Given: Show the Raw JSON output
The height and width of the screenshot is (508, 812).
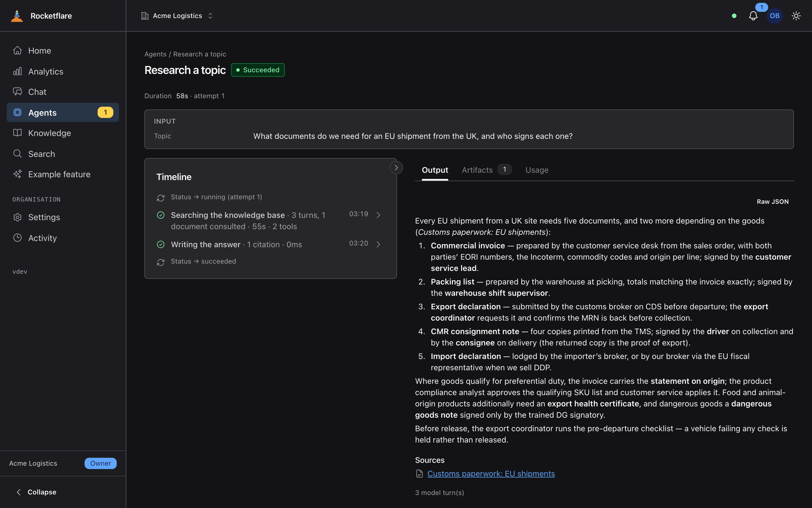Looking at the screenshot, I should coord(773,202).
